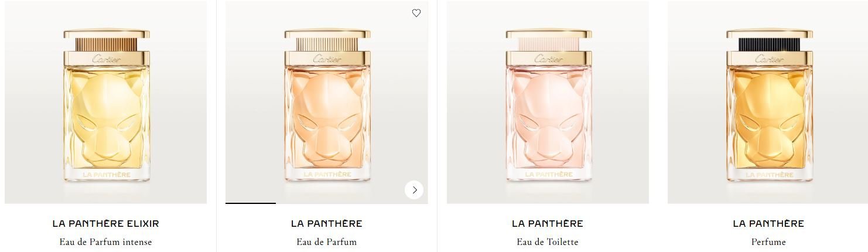
Task: Open the Perfume bottle with black cap
Action: pos(768,102)
